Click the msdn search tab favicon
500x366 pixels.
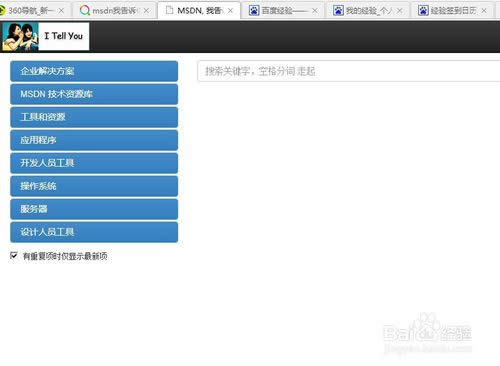tap(85, 11)
